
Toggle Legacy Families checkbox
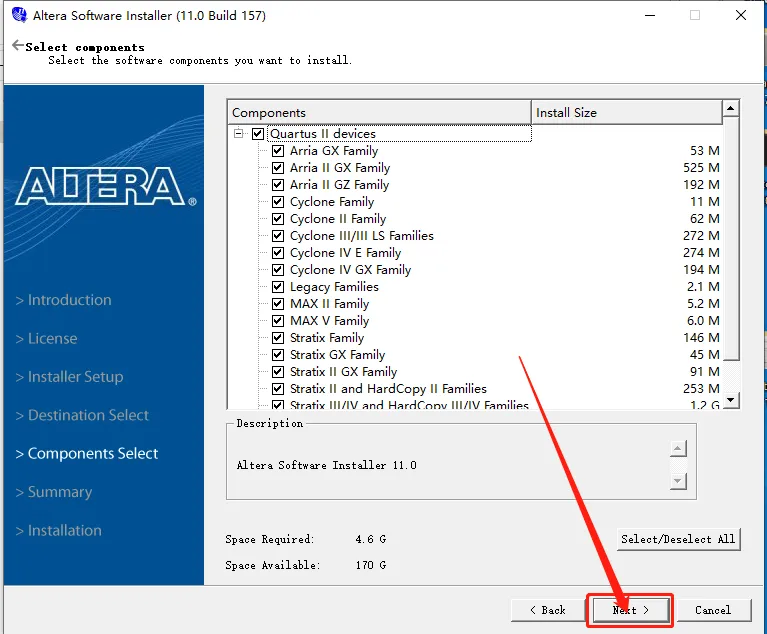point(278,287)
